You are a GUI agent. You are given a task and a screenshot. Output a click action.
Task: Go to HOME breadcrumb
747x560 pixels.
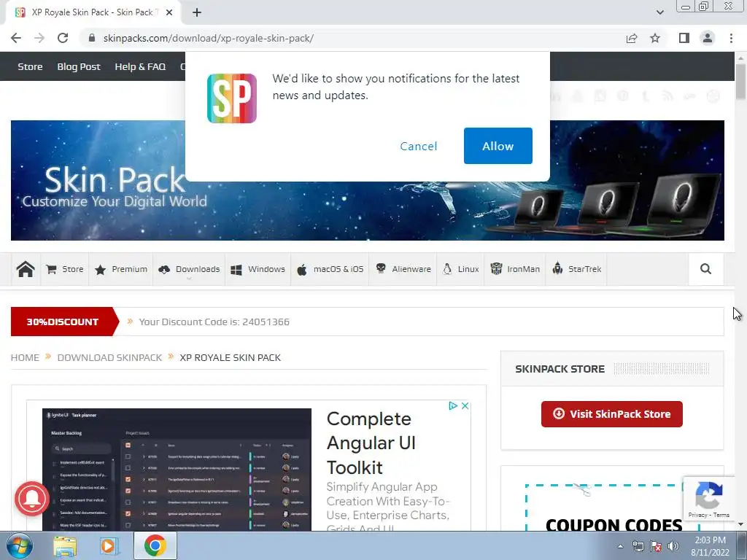25,357
